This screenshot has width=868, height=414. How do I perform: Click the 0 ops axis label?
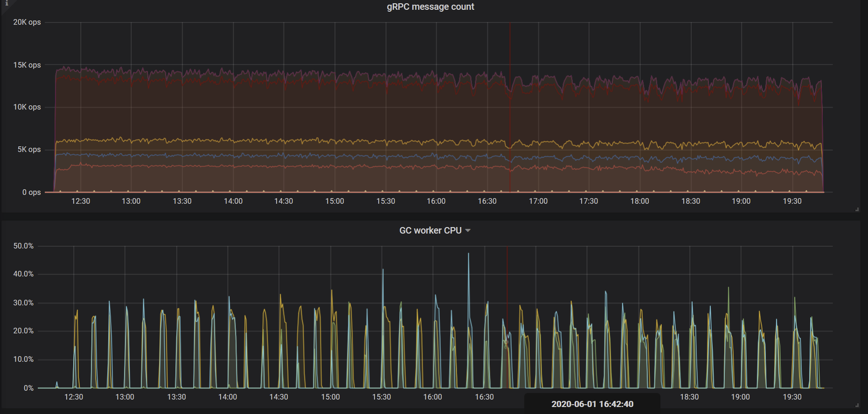click(31, 192)
